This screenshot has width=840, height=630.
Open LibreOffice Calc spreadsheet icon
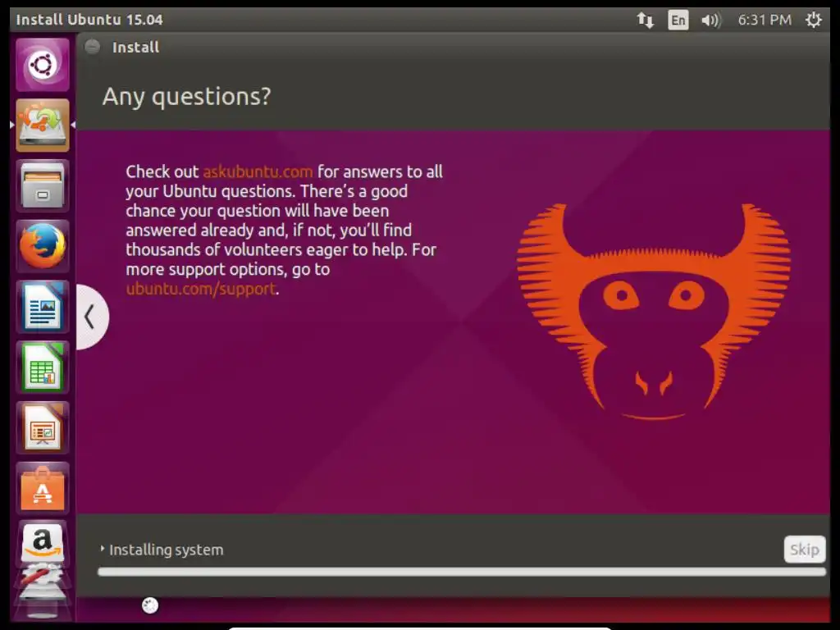[x=43, y=367]
